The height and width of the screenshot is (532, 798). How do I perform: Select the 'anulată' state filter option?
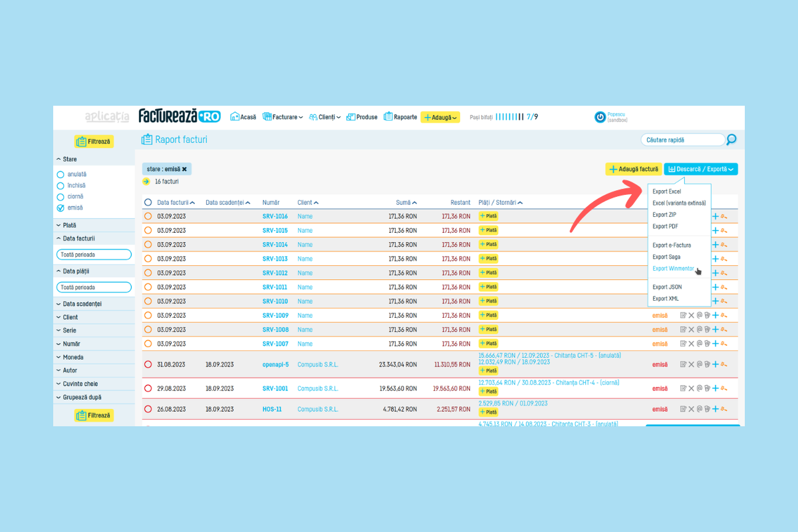pos(61,174)
